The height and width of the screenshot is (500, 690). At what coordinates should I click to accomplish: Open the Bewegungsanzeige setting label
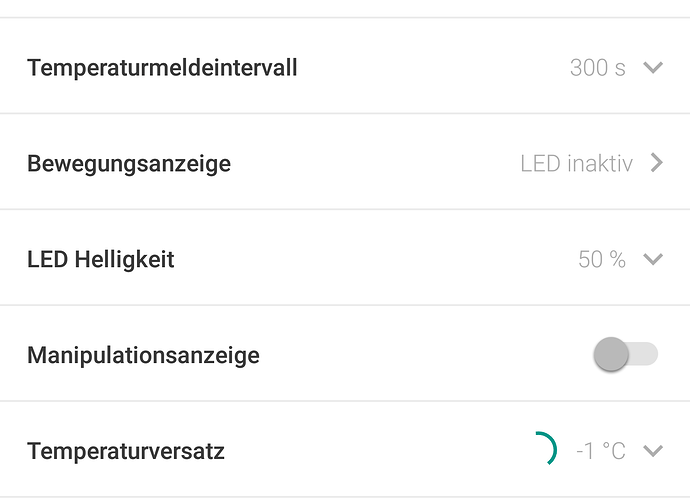coord(129,163)
